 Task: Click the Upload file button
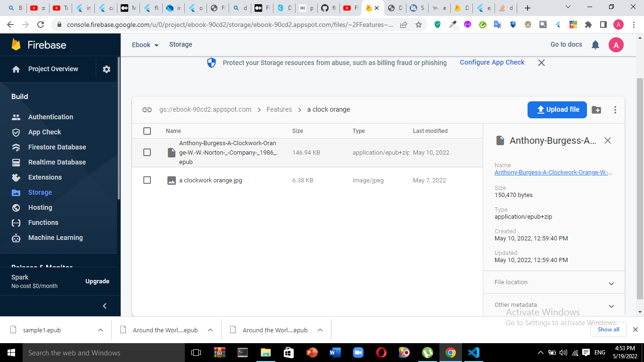[557, 110]
